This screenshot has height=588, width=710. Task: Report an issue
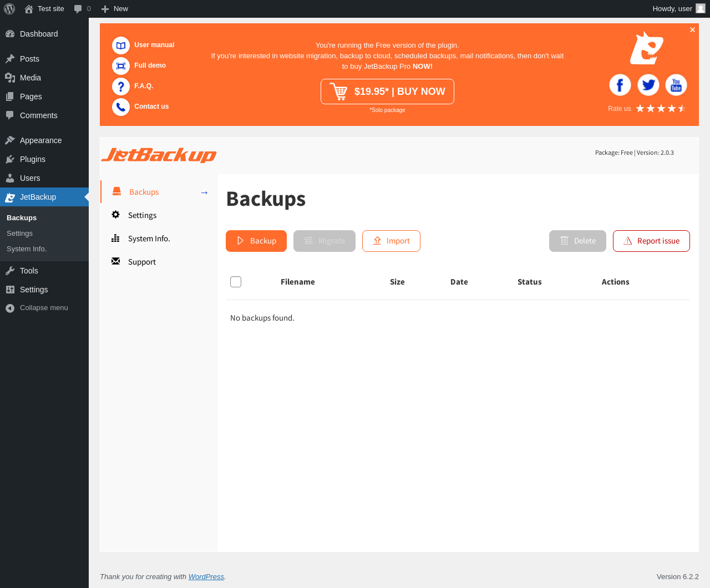pyautogui.click(x=651, y=241)
